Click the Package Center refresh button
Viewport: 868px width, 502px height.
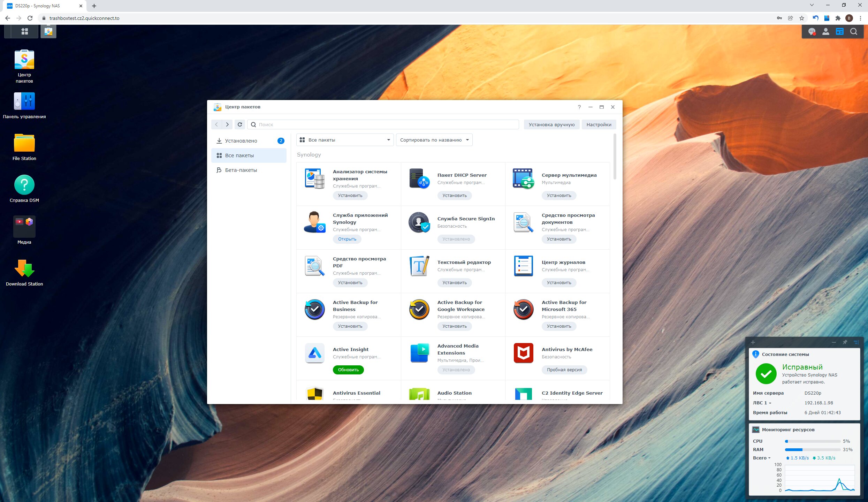point(240,124)
